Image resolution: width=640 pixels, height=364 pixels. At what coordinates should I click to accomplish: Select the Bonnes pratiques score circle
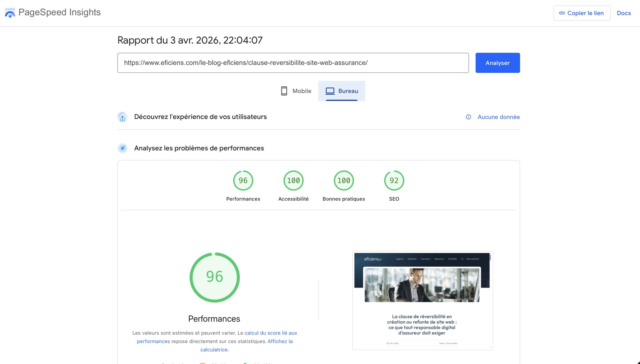pyautogui.click(x=343, y=180)
